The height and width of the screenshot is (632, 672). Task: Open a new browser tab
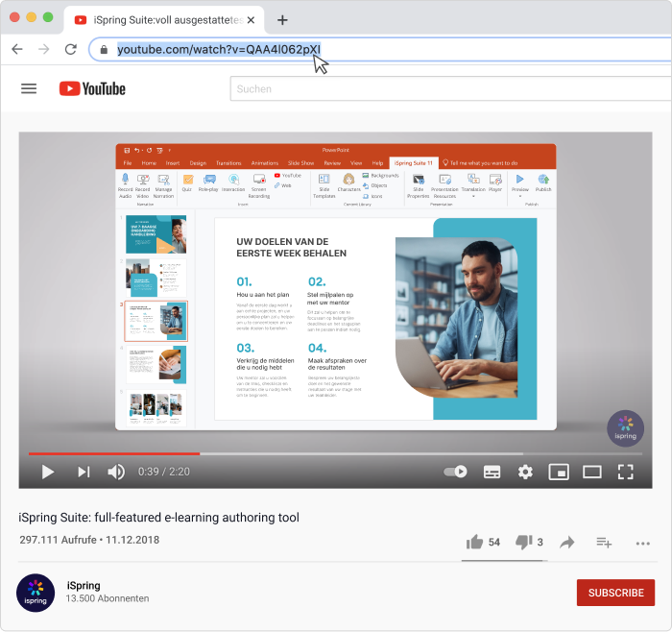click(x=282, y=20)
